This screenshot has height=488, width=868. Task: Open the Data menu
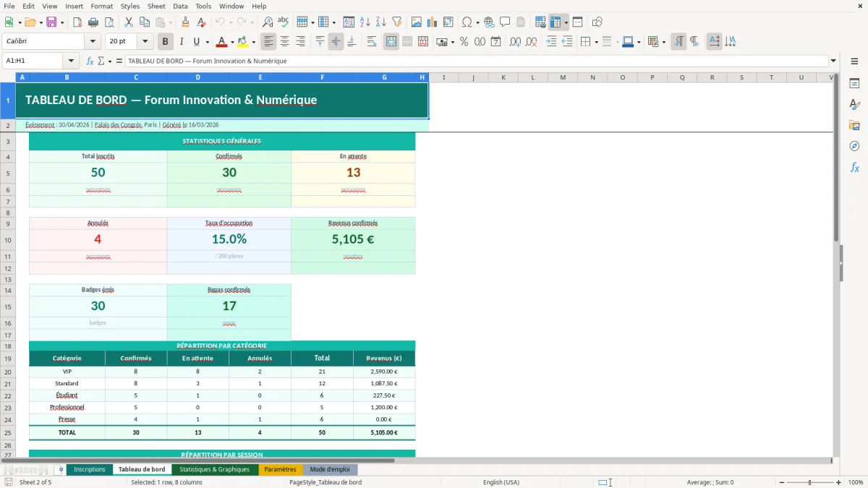[181, 6]
